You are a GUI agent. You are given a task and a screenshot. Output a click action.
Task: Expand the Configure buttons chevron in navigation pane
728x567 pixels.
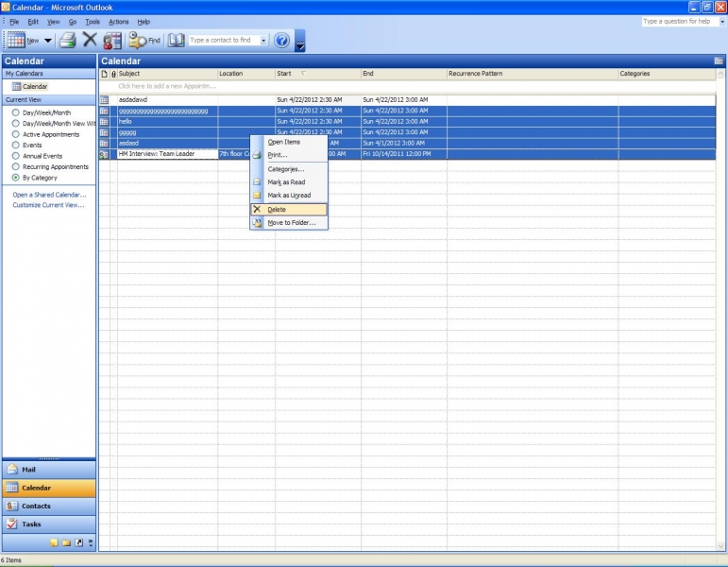pyautogui.click(x=91, y=542)
